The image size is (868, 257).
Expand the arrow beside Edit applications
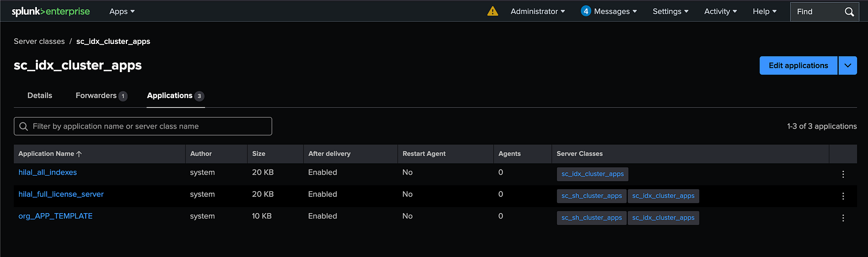tap(847, 66)
